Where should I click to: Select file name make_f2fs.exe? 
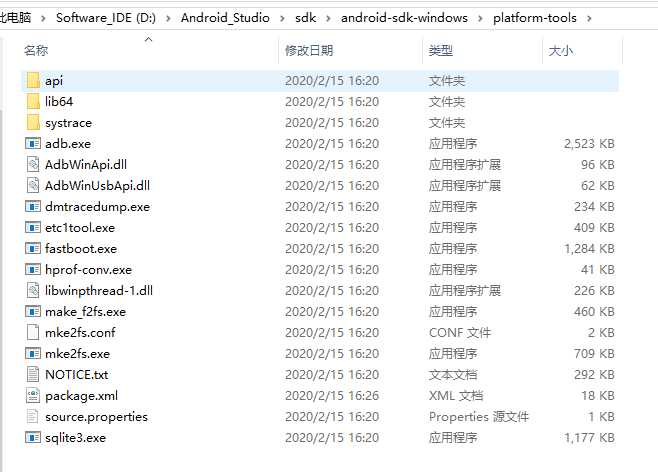pos(86,311)
